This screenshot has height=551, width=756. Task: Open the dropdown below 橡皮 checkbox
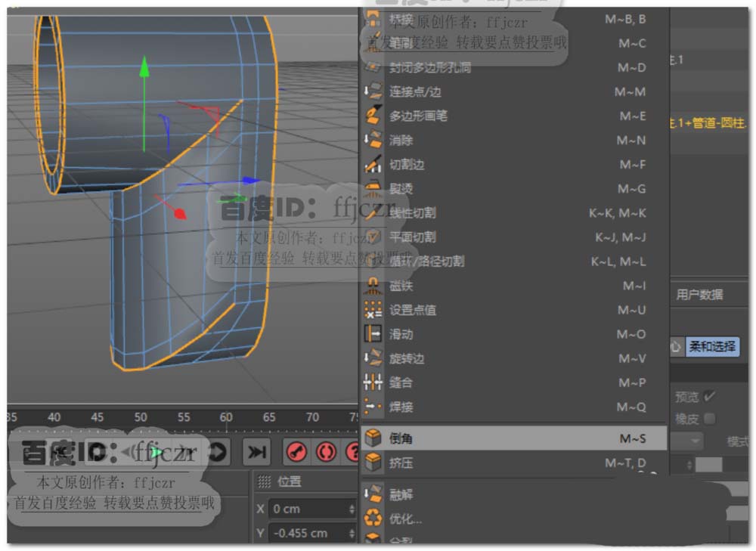coord(688,441)
